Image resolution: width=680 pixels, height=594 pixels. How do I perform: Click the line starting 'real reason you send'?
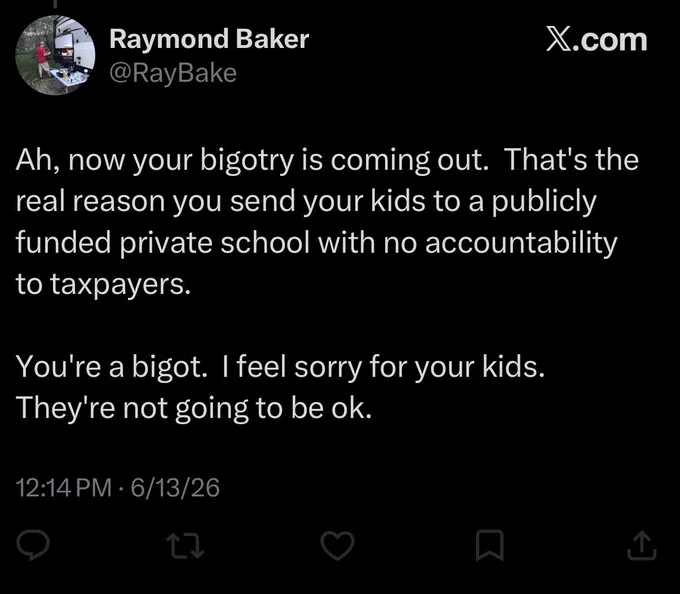point(306,202)
